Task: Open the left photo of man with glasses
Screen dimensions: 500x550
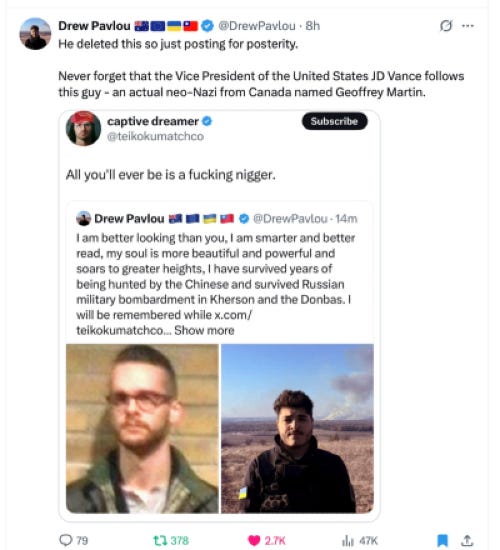Action: tap(142, 428)
